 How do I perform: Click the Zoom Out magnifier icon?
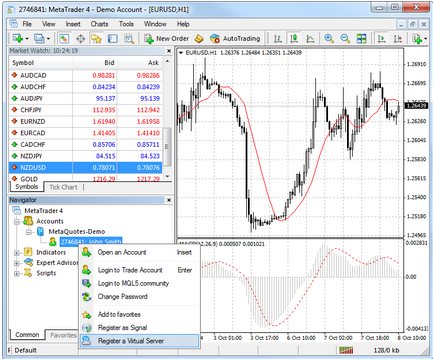tap(345, 39)
